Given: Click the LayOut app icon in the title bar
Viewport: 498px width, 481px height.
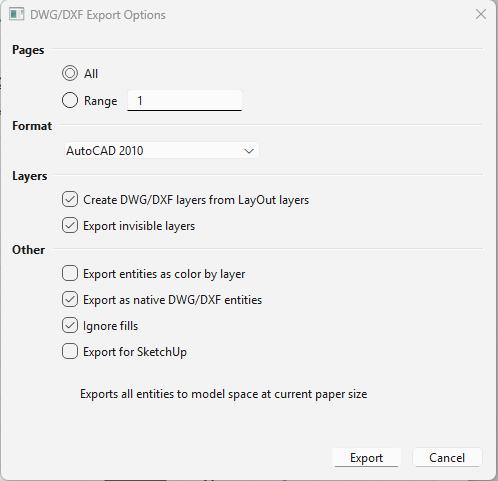Looking at the screenshot, I should 16,15.
